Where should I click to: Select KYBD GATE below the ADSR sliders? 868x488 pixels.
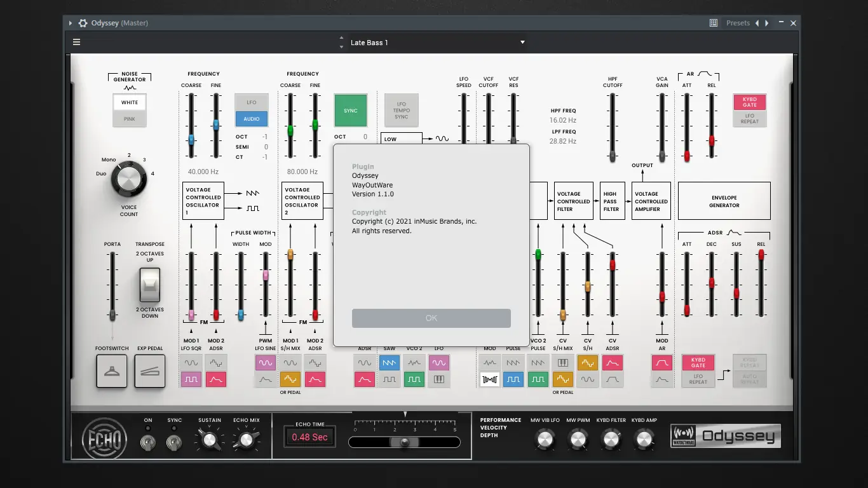698,363
